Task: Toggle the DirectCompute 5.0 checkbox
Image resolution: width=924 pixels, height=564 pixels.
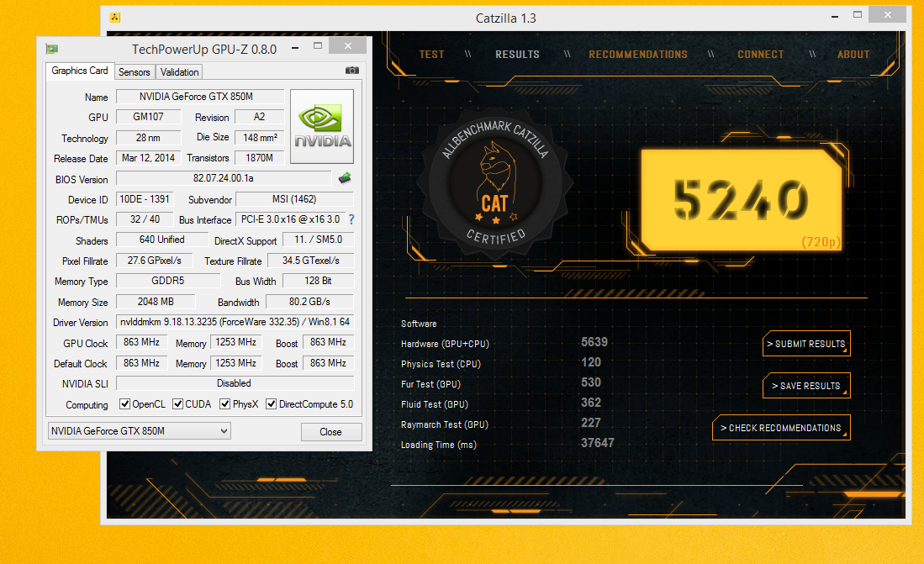Action: 271,403
